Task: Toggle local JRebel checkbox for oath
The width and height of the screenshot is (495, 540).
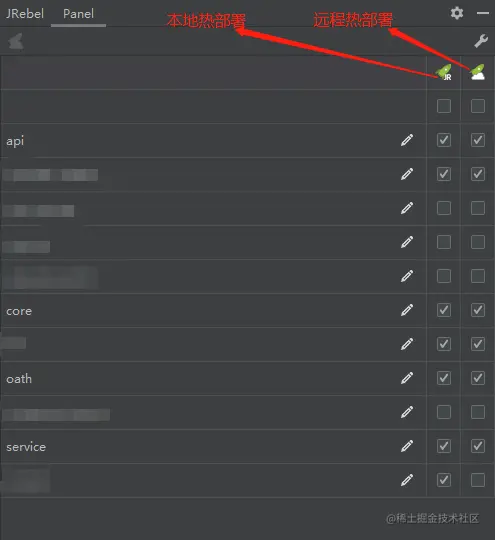Action: click(444, 378)
